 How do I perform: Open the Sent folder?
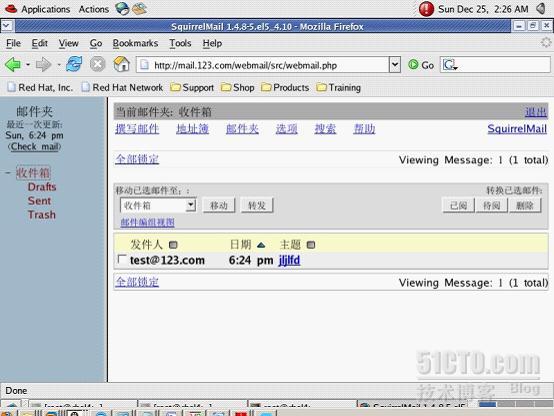39,201
